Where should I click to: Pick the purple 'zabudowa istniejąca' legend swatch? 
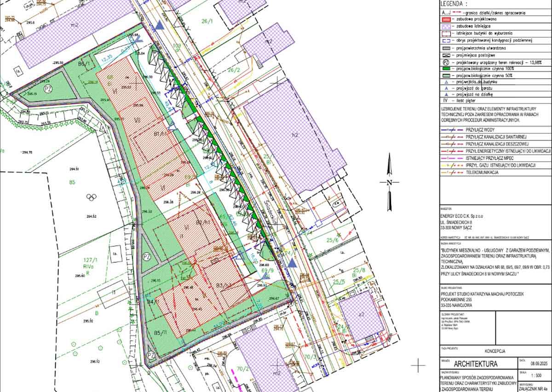coord(445,27)
